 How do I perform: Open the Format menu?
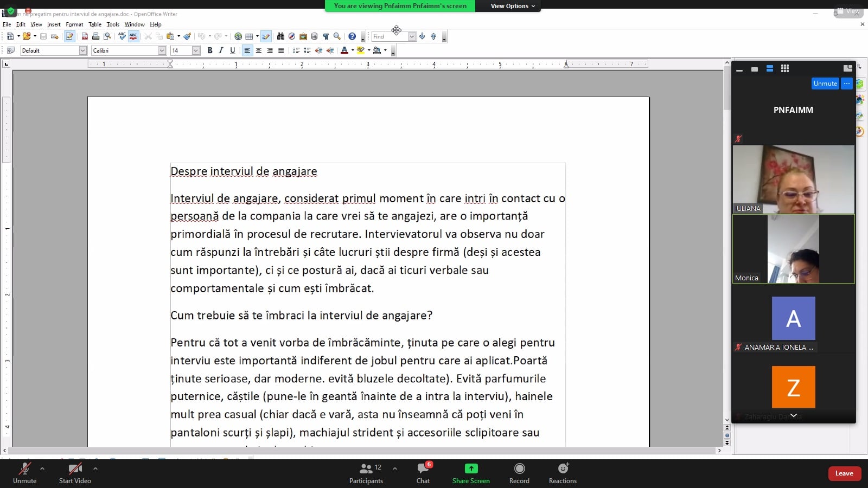pyautogui.click(x=74, y=24)
